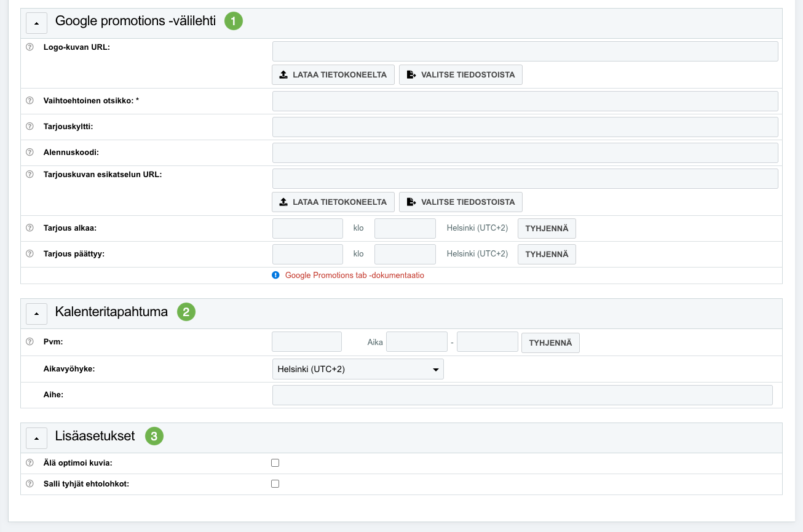The height and width of the screenshot is (532, 803).
Task: Click blue info icon before documentation link
Action: pyautogui.click(x=275, y=276)
